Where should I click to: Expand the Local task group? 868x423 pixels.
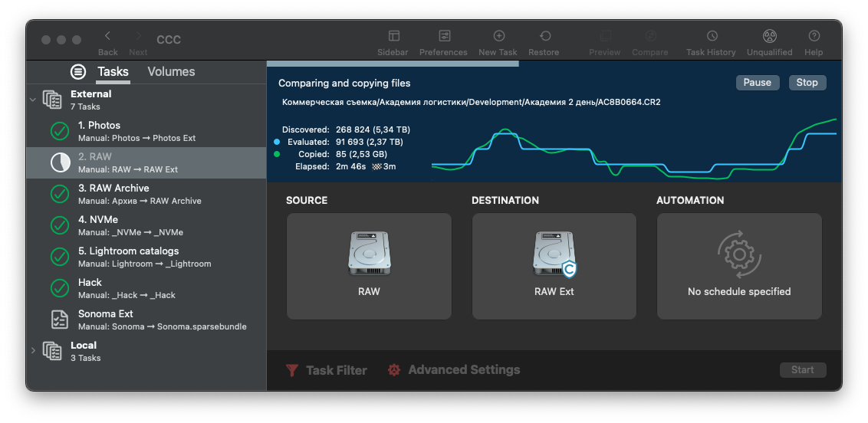tap(33, 351)
